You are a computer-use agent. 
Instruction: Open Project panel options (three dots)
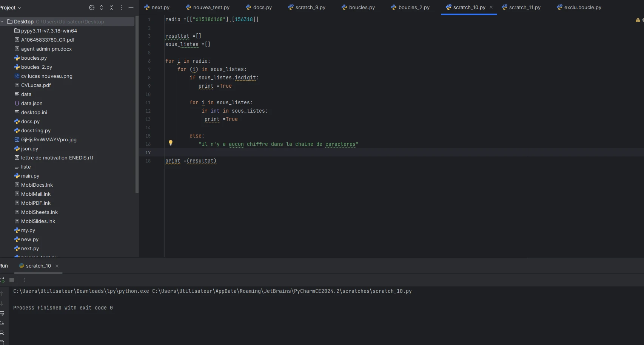[x=121, y=8]
